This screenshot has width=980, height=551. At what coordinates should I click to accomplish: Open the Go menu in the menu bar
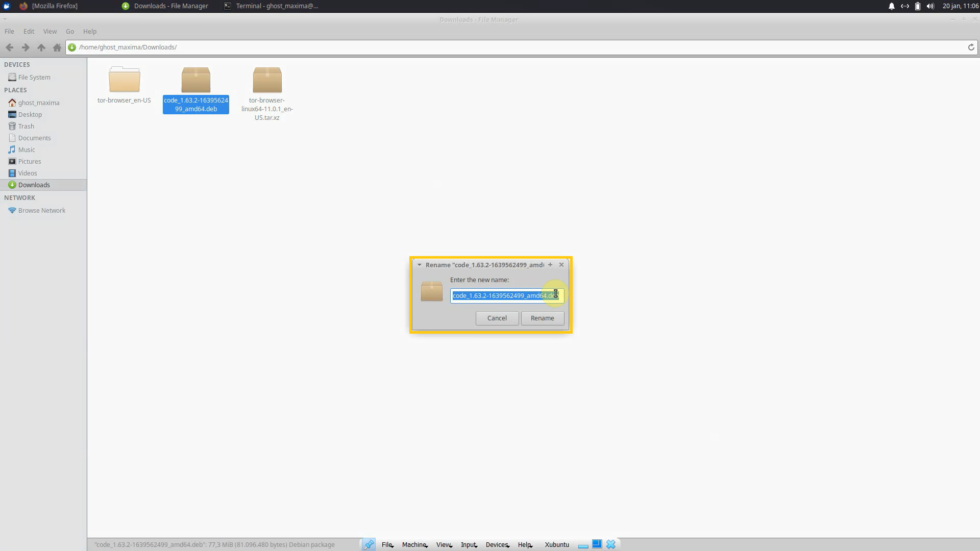coord(69,31)
